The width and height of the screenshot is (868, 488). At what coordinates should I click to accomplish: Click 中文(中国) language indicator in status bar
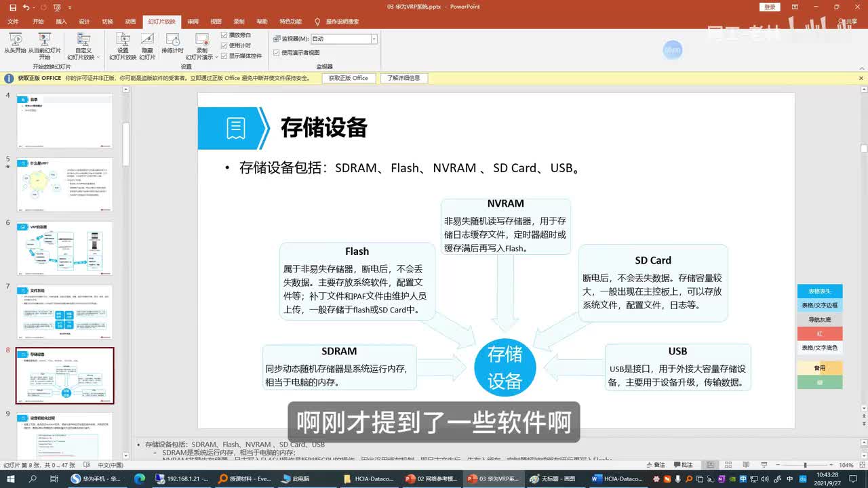point(111,465)
